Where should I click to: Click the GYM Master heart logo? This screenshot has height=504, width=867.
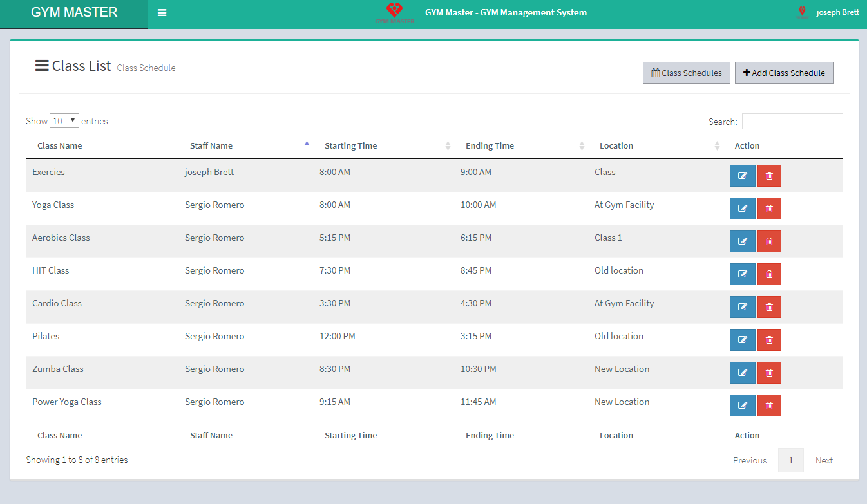(x=394, y=12)
